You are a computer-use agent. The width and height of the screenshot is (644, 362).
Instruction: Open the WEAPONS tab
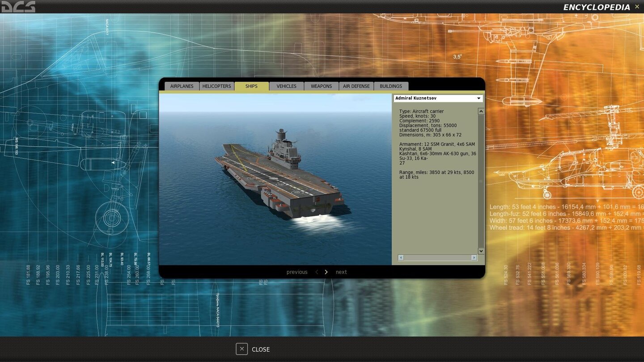coord(321,86)
